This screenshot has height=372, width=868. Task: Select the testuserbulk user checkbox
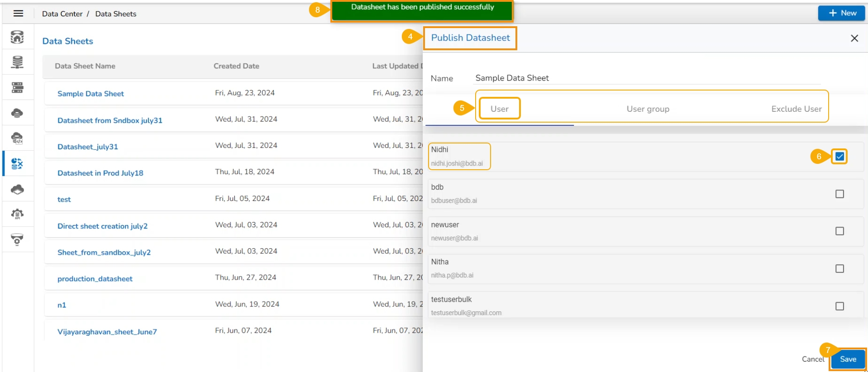pyautogui.click(x=839, y=306)
